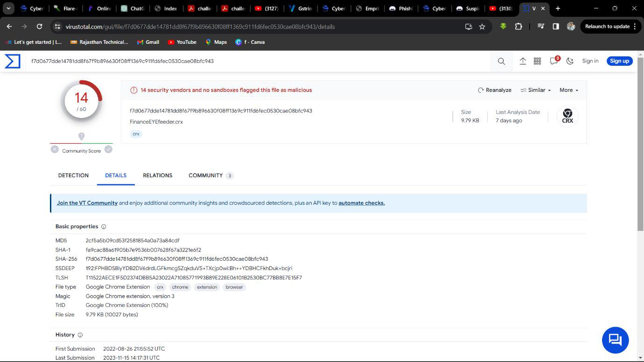Vote community score positive (check)
This screenshot has height=362, width=644.
click(108, 149)
